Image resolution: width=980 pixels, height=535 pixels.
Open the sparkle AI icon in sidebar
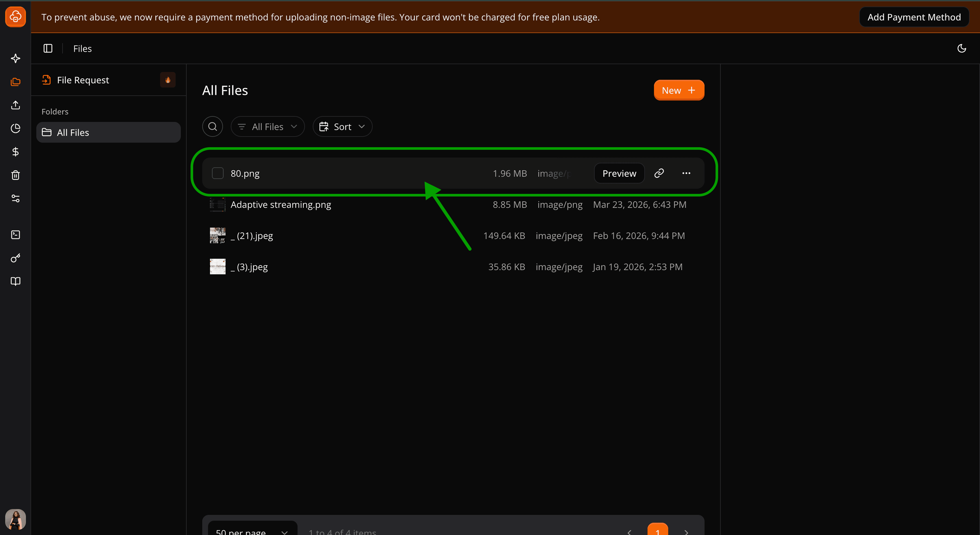coord(15,58)
